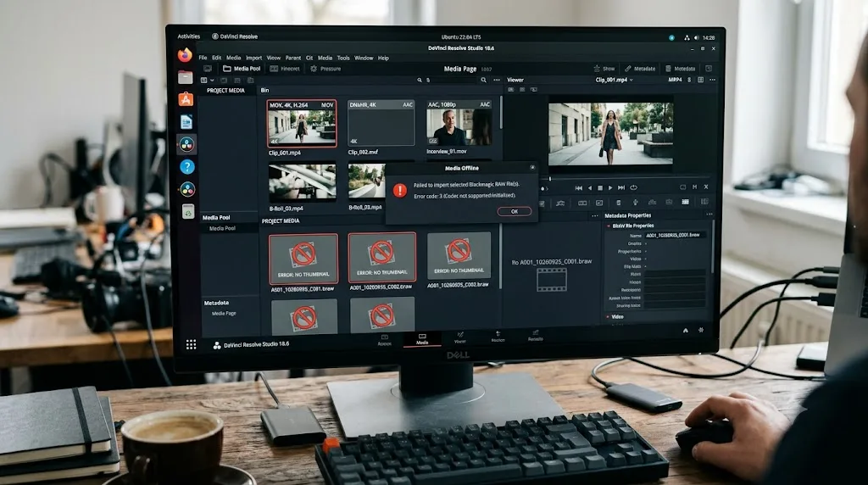Screen dimensions: 868x485
Task: Open the Window menu
Action: 364,58
